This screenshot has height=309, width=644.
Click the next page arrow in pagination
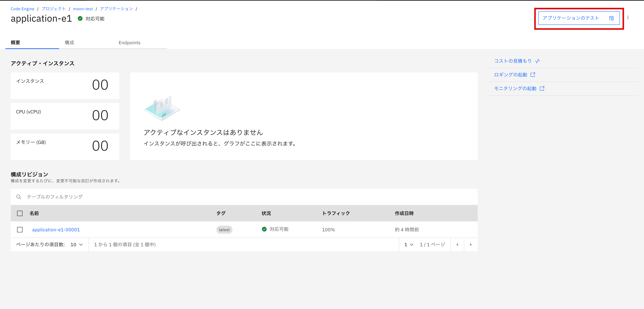(x=471, y=245)
